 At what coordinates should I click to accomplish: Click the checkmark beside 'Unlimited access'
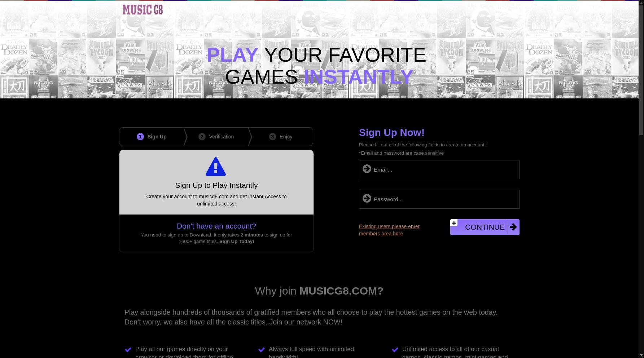click(395, 350)
